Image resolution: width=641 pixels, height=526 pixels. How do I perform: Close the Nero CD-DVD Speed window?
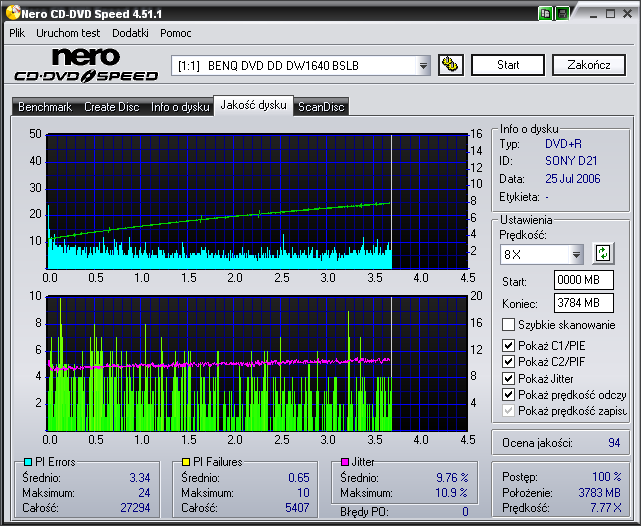point(628,14)
